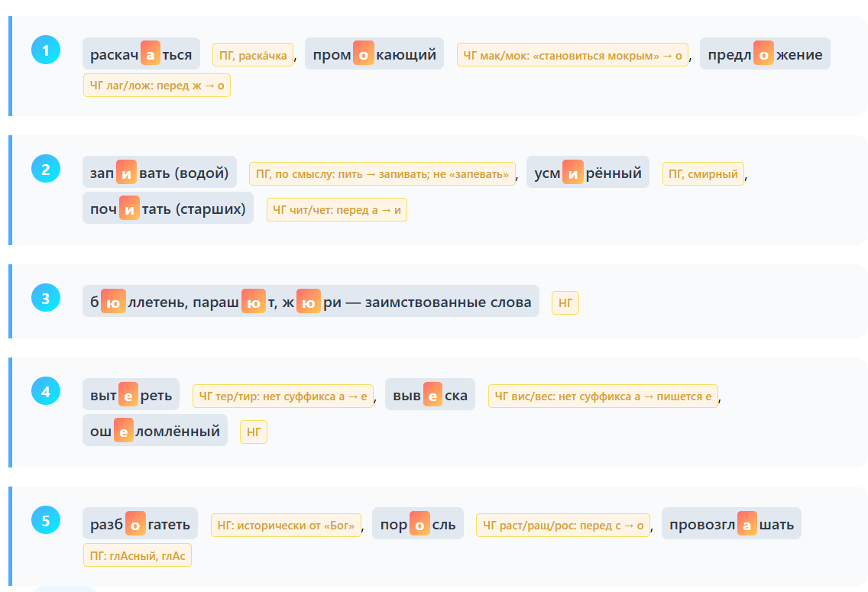Click the hint about пить → запивать

(x=382, y=173)
